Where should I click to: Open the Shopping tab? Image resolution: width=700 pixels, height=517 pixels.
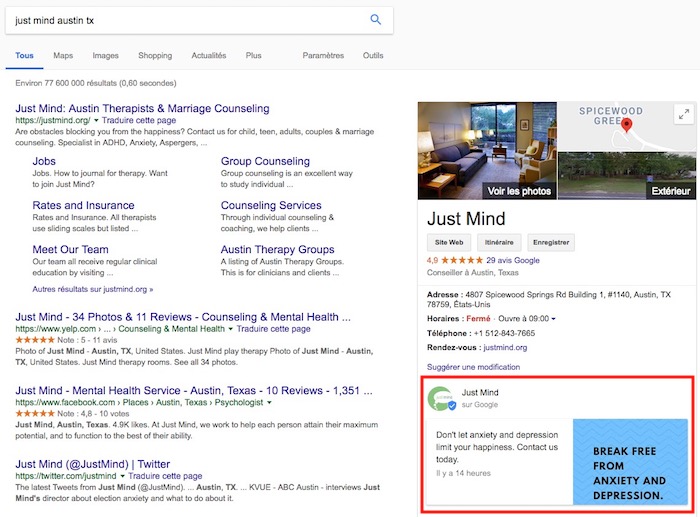(x=155, y=56)
